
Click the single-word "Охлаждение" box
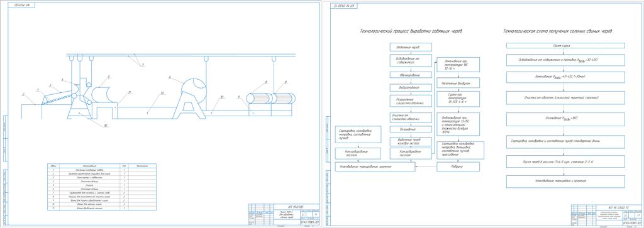(x=411, y=129)
